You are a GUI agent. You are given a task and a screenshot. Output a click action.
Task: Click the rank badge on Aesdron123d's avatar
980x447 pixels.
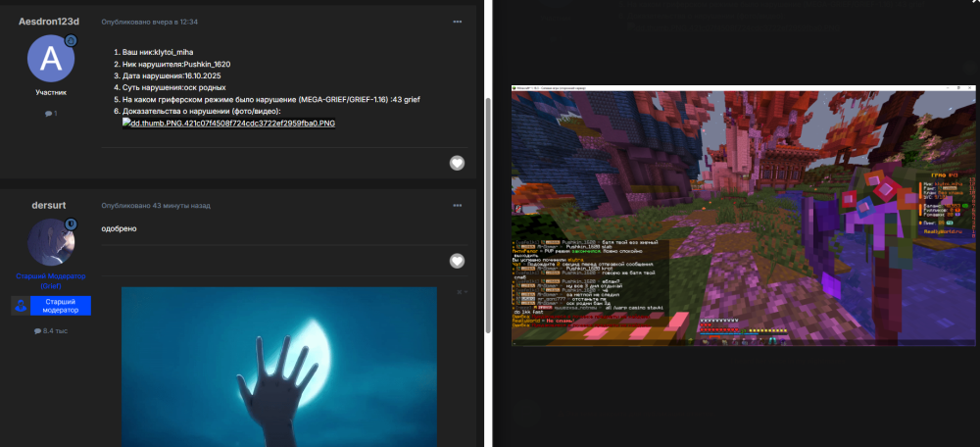pyautogui.click(x=71, y=40)
